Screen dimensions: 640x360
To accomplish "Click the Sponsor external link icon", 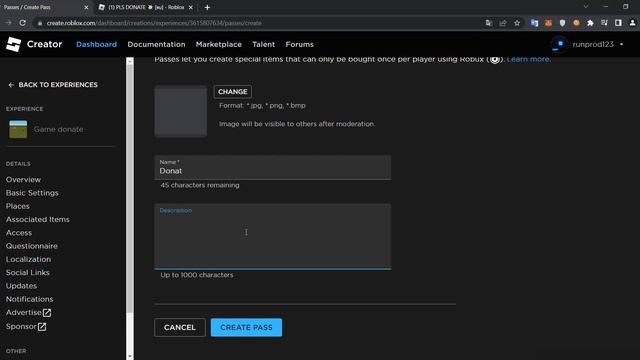I will [42, 327].
